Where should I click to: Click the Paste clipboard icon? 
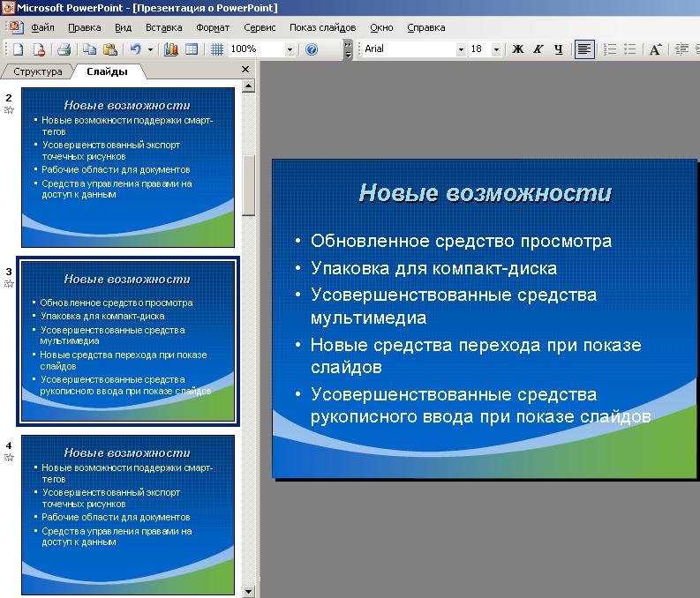pos(110,49)
